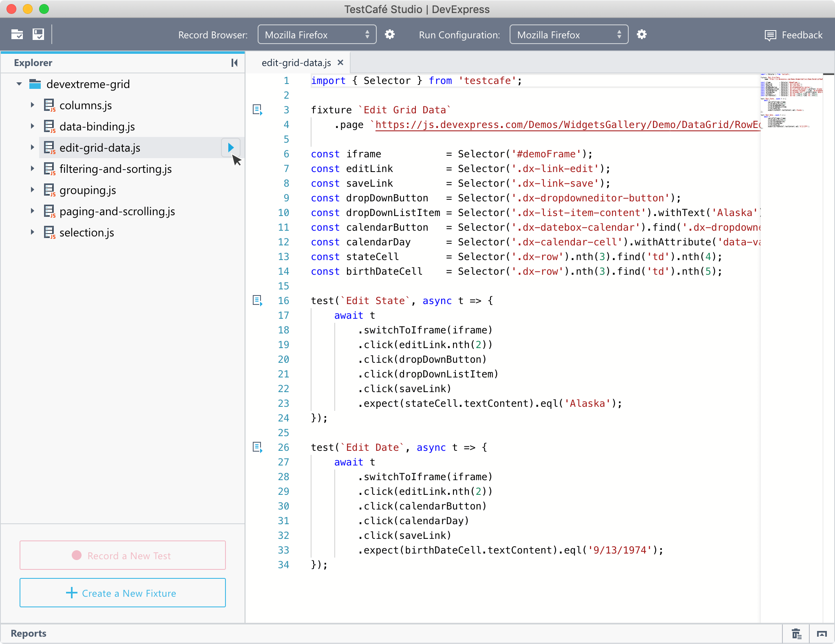Click the devextreme-grid folder icon
This screenshot has height=644, width=835.
[35, 84]
